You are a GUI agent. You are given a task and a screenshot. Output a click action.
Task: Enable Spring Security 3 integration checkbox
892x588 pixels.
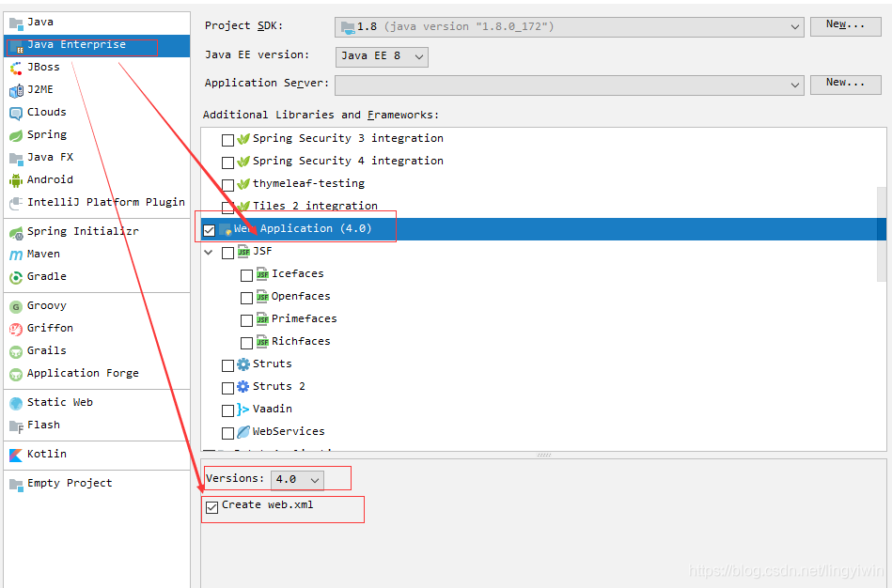(227, 140)
